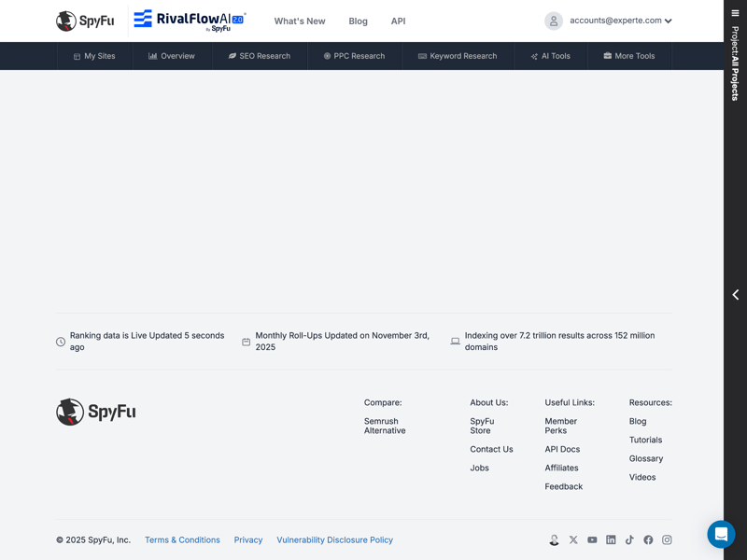Open the SEO Research menu
Screen dimensions: 747x560
tap(259, 56)
